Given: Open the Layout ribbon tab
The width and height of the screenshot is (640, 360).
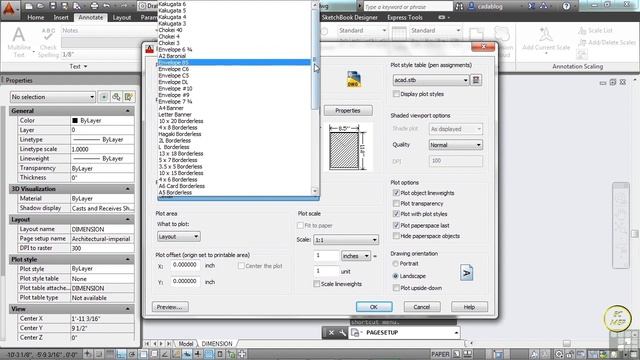Looking at the screenshot, I should [122, 18].
